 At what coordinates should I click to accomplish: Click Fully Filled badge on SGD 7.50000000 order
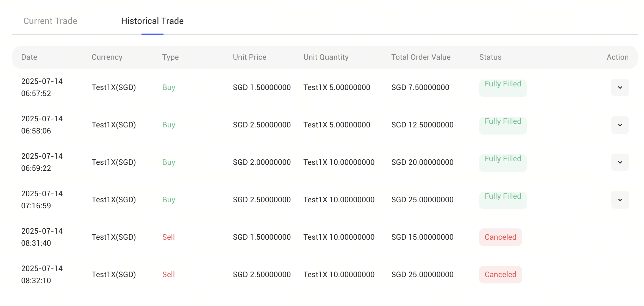click(x=503, y=88)
